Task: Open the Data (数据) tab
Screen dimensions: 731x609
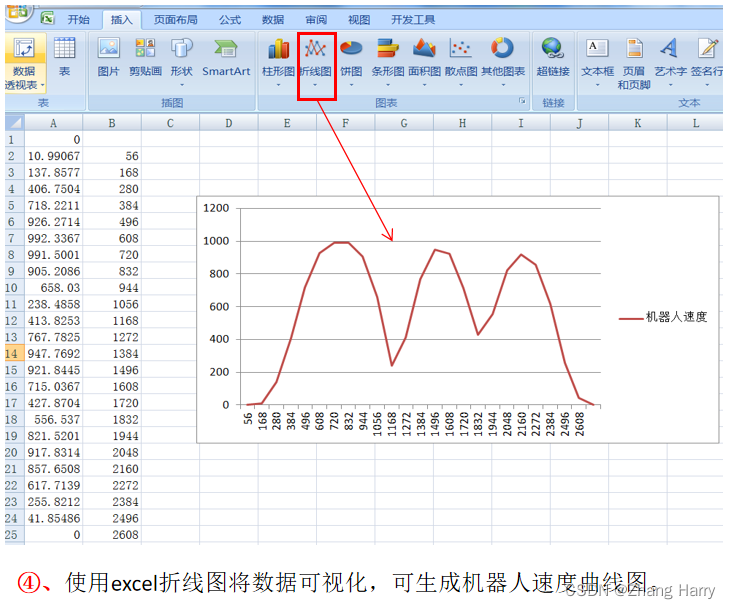Action: coord(273,20)
